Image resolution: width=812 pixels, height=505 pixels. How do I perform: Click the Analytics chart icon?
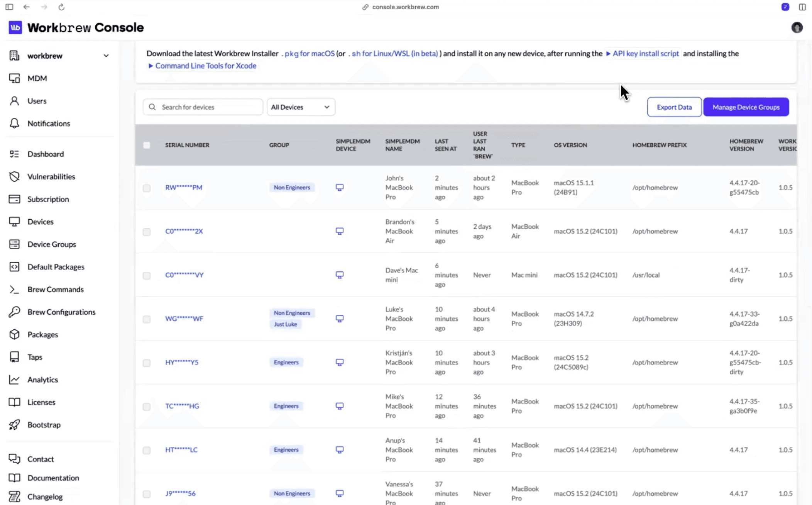pyautogui.click(x=14, y=380)
